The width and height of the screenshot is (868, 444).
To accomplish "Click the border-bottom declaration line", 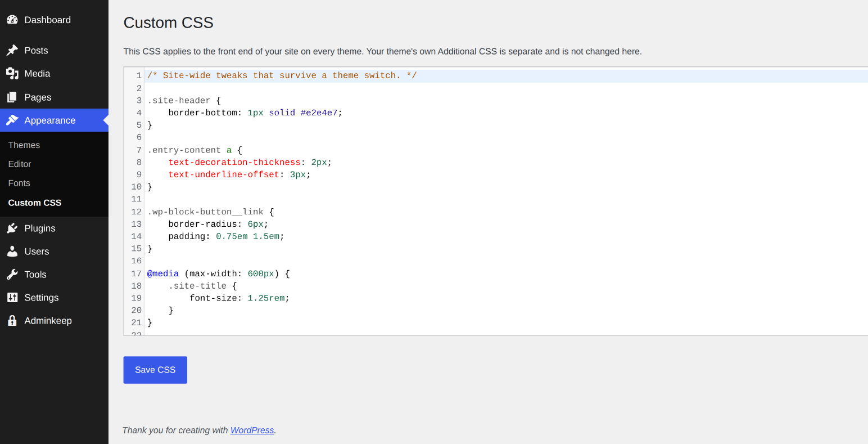I will 255,113.
